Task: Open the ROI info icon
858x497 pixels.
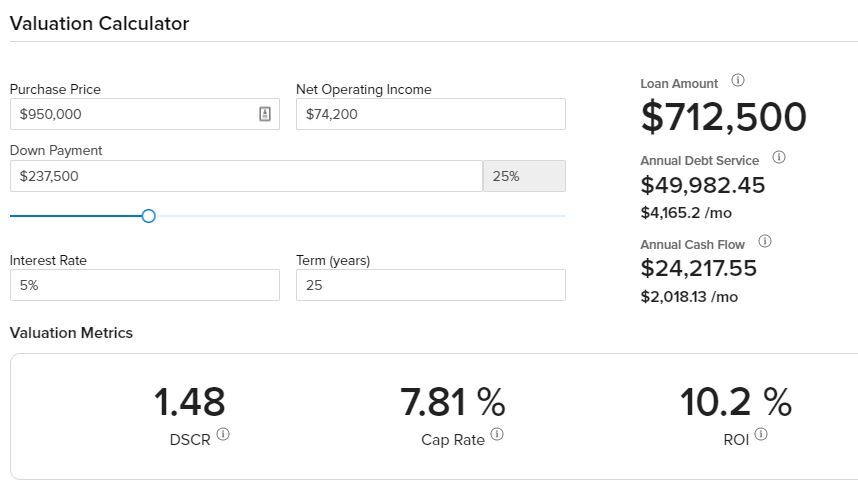Action: click(761, 435)
